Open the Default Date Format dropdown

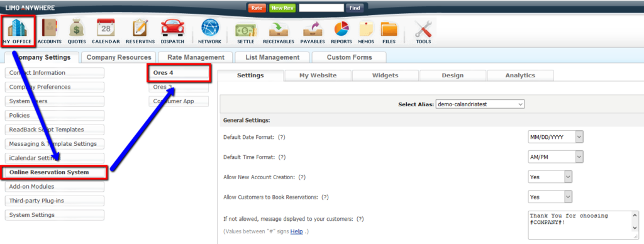556,137
